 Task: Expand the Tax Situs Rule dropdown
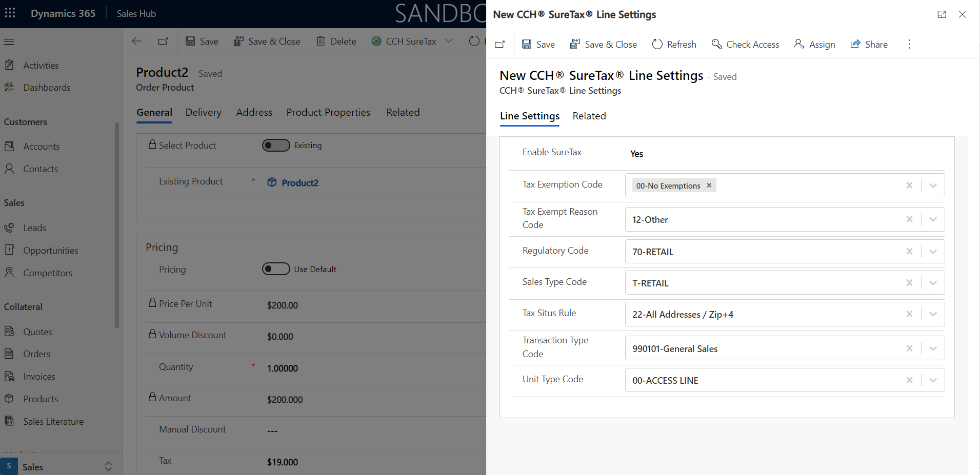(x=933, y=314)
